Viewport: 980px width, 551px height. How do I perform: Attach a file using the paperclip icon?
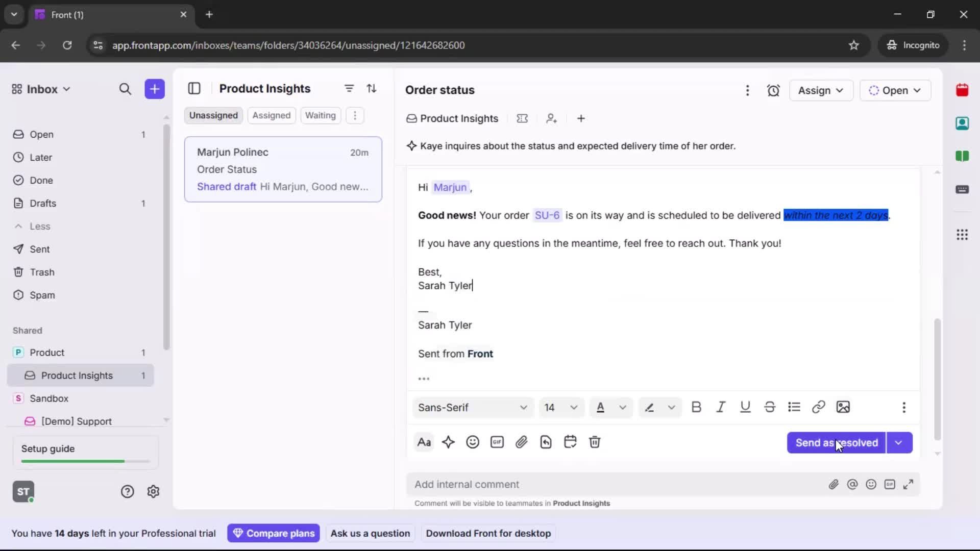(x=522, y=442)
